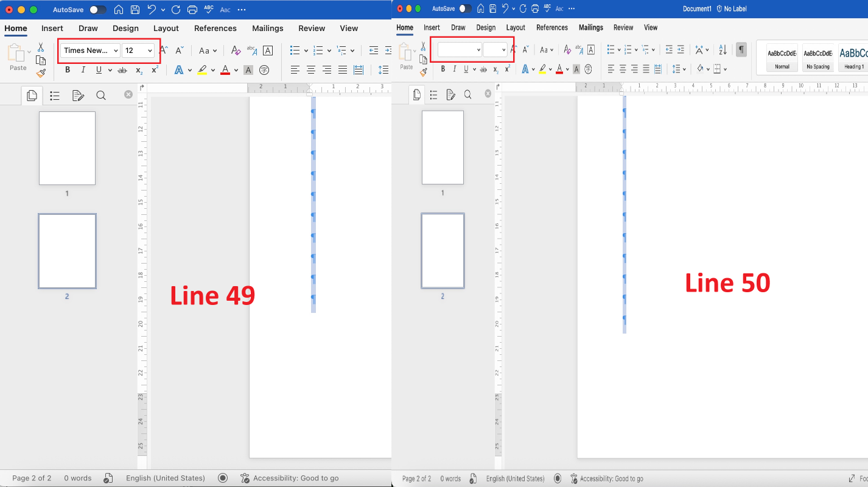Apply red font color in the Times New Roman window
The width and height of the screenshot is (868, 487).
[x=225, y=70]
